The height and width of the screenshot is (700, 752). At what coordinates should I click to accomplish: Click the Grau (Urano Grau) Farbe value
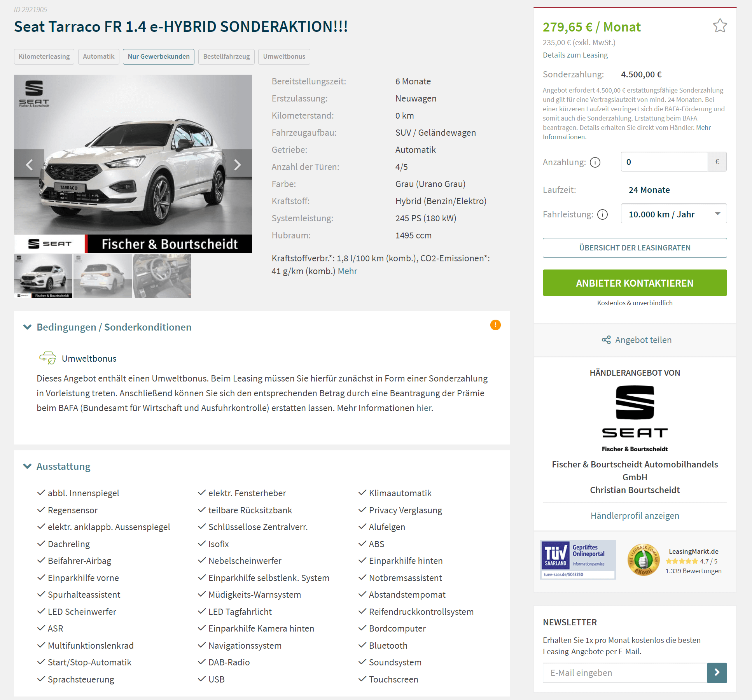(430, 184)
